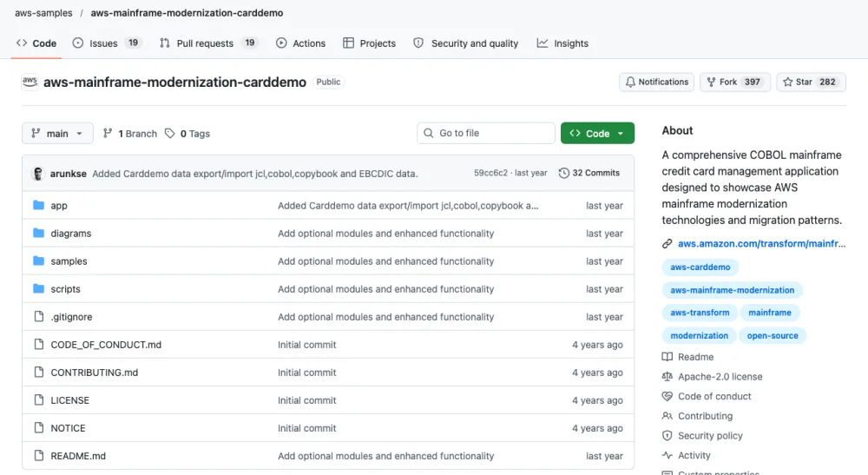Click the aws-samples owner link
The width and height of the screenshot is (868, 475).
(x=43, y=13)
